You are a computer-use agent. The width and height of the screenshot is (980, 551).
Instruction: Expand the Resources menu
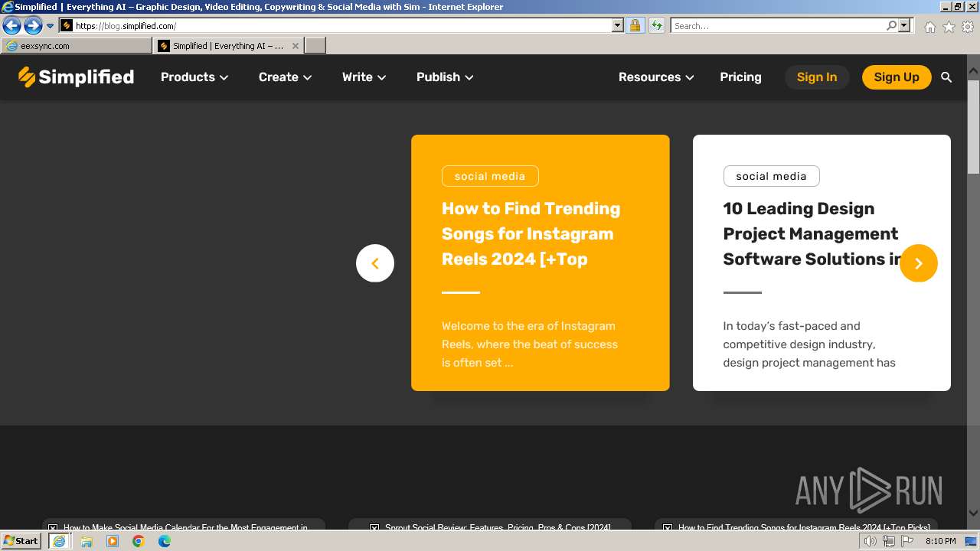656,77
